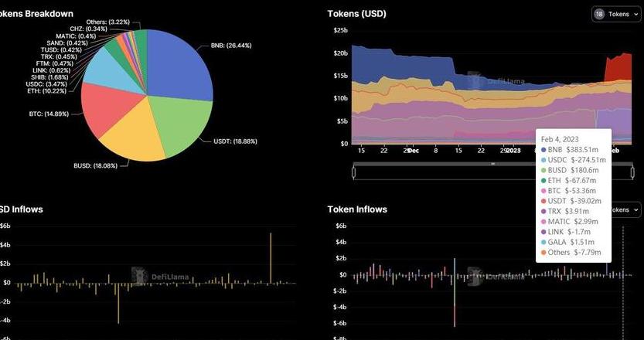Click the USDC (3.47%) pie label

pyautogui.click(x=47, y=83)
